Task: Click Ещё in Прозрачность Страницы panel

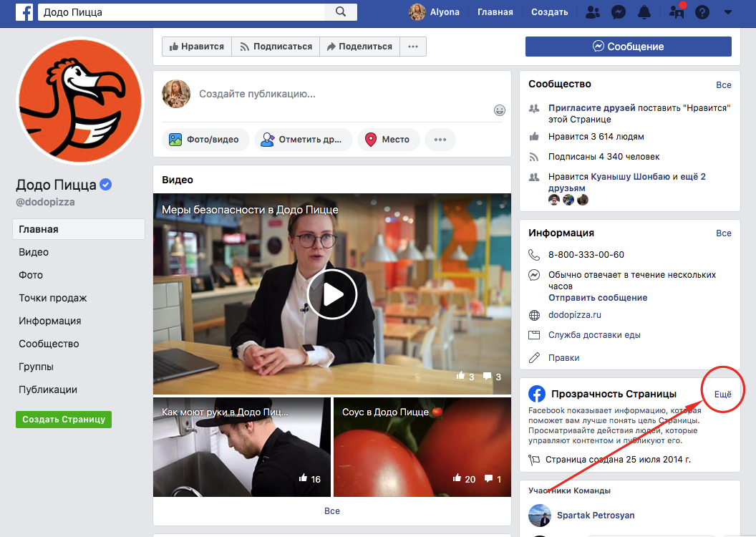Action: pyautogui.click(x=722, y=395)
